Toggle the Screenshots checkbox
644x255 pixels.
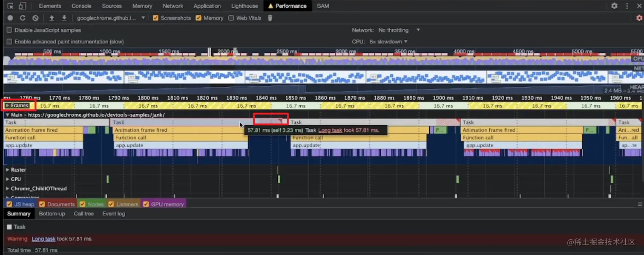tap(155, 18)
